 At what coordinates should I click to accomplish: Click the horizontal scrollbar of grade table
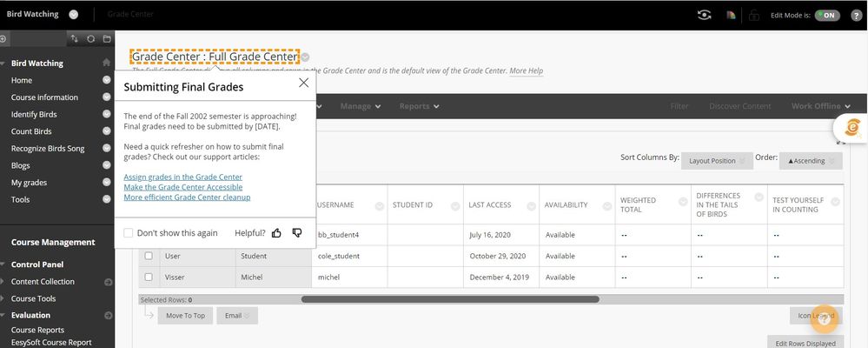point(450,299)
